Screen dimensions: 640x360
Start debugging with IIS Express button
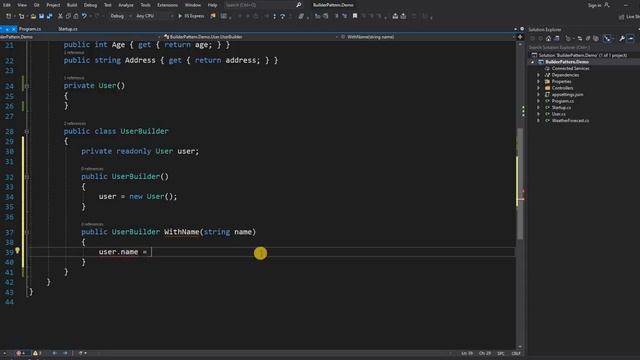191,16
